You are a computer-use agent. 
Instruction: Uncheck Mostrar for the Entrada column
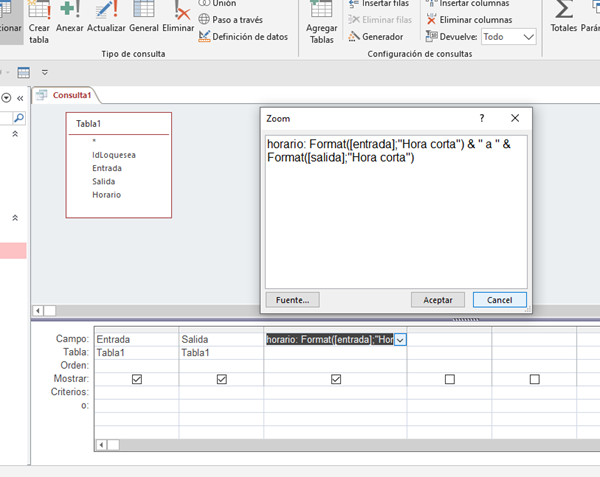click(136, 379)
